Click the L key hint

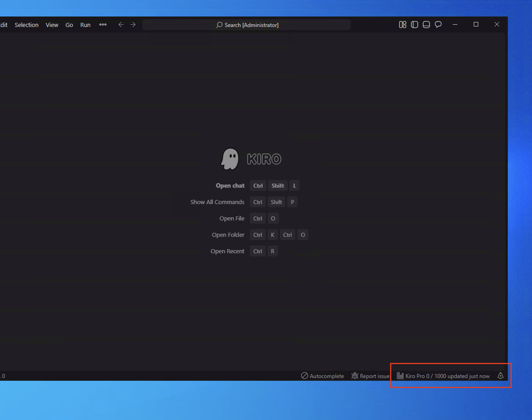pyautogui.click(x=294, y=186)
